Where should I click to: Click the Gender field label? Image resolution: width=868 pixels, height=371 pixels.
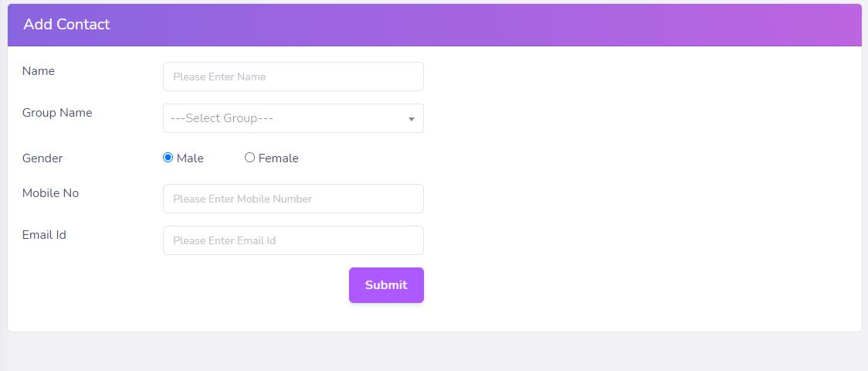pos(42,158)
